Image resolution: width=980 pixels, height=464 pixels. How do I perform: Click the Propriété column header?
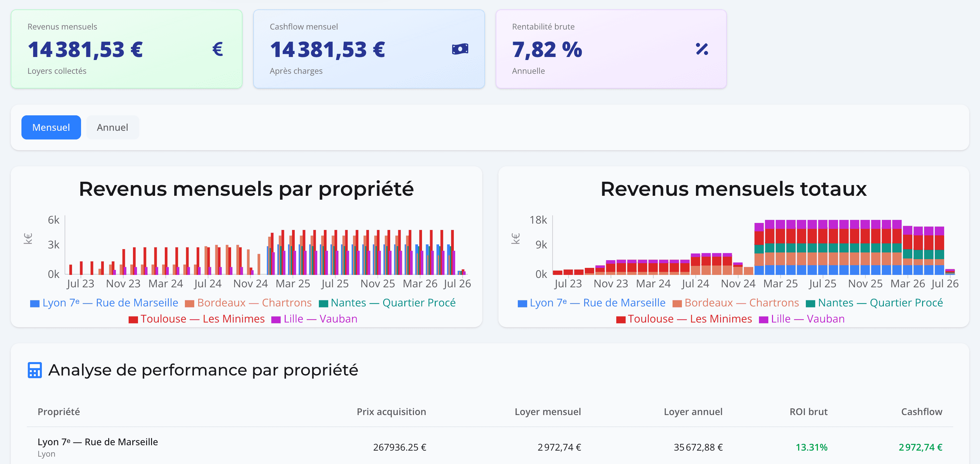(x=59, y=412)
